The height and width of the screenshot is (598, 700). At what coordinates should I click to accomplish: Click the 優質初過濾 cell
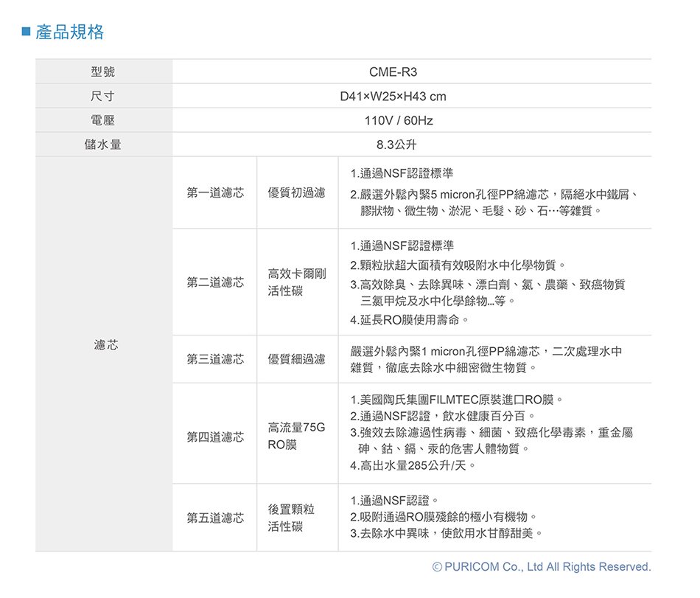(297, 192)
